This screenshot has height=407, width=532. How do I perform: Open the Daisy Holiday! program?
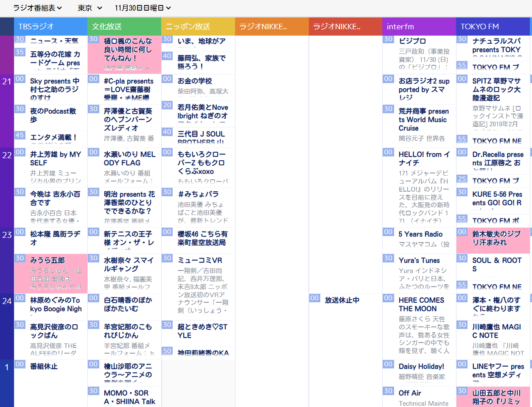pos(421,366)
